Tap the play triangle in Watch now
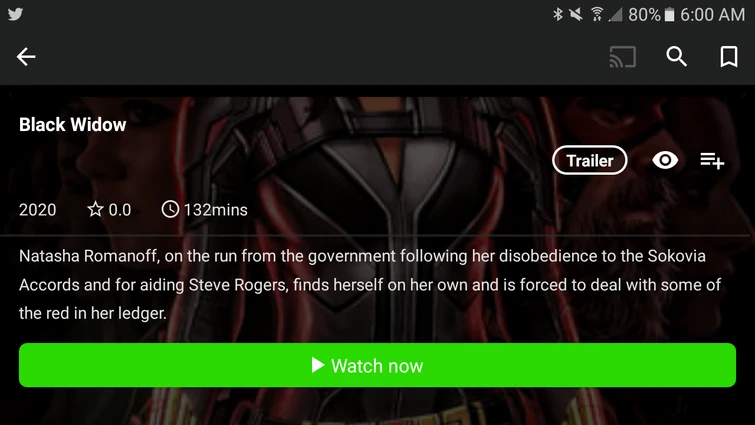This screenshot has width=755, height=425. click(x=318, y=365)
